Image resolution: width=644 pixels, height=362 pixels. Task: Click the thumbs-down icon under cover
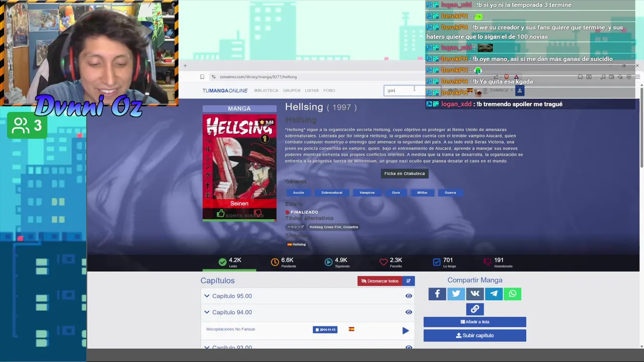(258, 214)
